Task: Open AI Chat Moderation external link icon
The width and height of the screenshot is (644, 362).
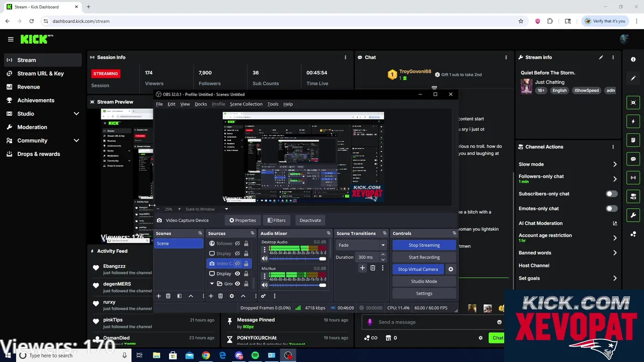Action: click(x=615, y=223)
